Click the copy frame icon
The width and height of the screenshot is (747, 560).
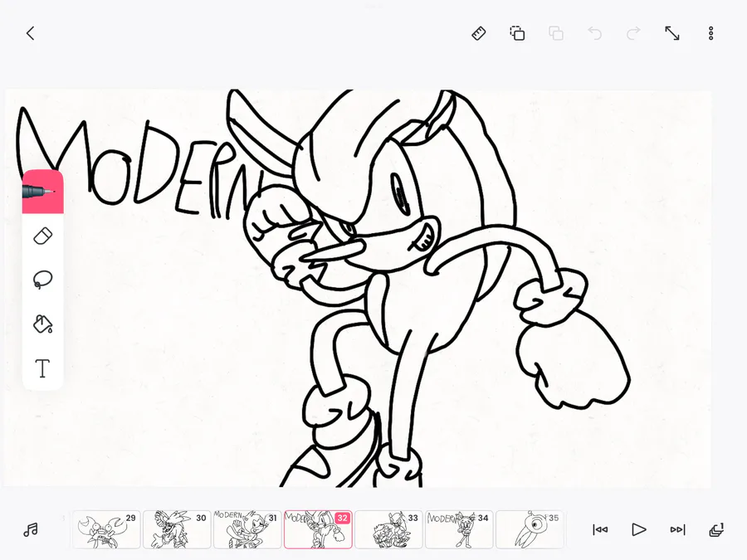pos(517,33)
